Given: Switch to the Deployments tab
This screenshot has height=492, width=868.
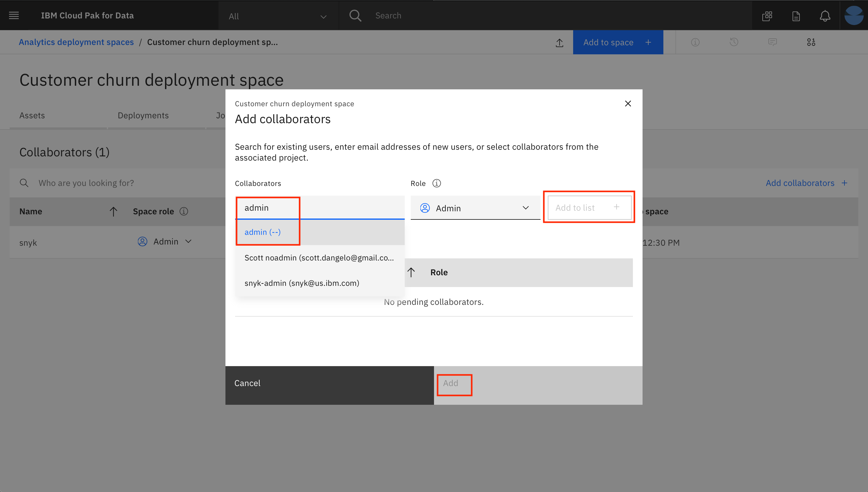Looking at the screenshot, I should pos(143,116).
